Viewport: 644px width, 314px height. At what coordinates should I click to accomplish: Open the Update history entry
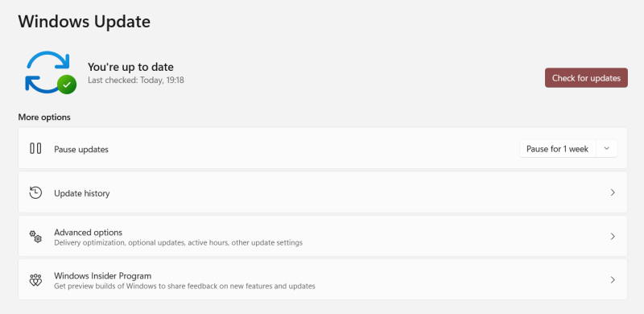pyautogui.click(x=323, y=192)
